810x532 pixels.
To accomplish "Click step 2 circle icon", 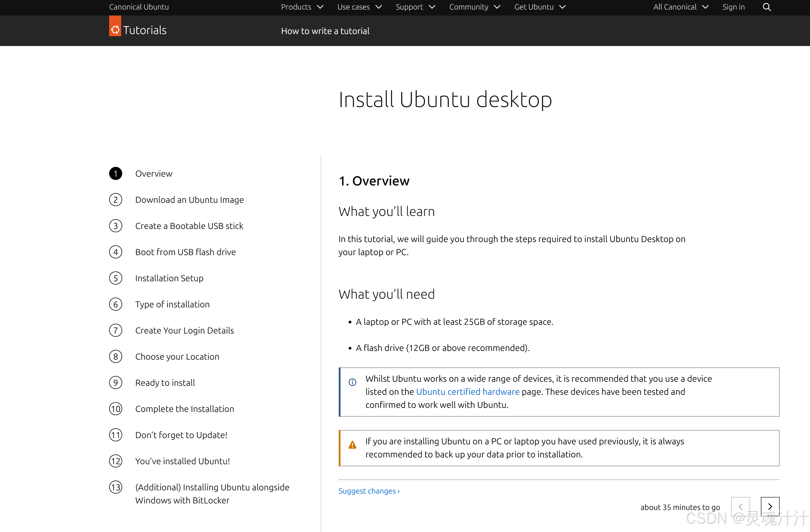I will pos(116,200).
